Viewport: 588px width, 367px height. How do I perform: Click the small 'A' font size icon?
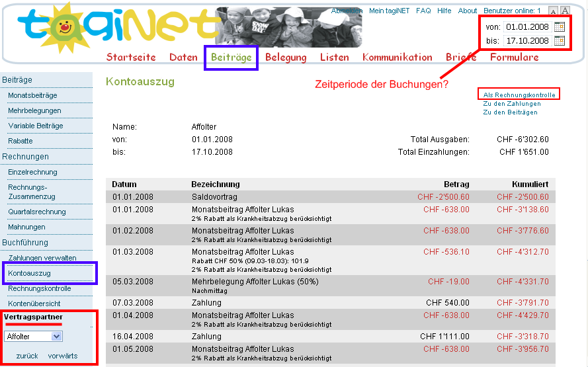(553, 11)
